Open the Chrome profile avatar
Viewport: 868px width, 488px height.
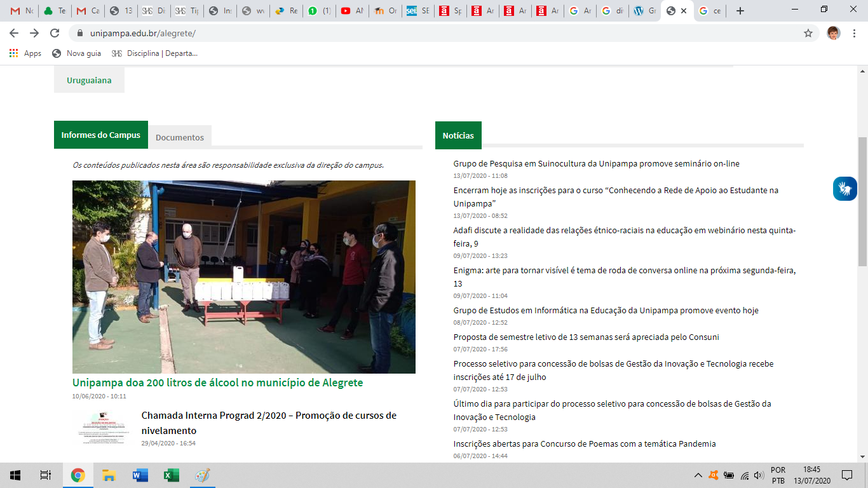coord(833,33)
